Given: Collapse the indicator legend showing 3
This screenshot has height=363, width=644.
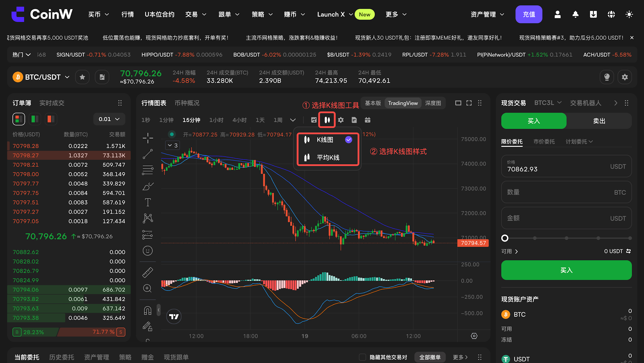Looking at the screenshot, I should 173,145.
